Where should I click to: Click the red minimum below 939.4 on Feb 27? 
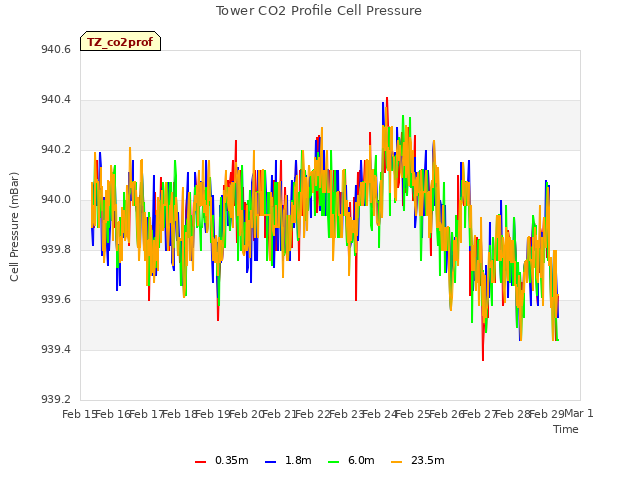(x=483, y=360)
